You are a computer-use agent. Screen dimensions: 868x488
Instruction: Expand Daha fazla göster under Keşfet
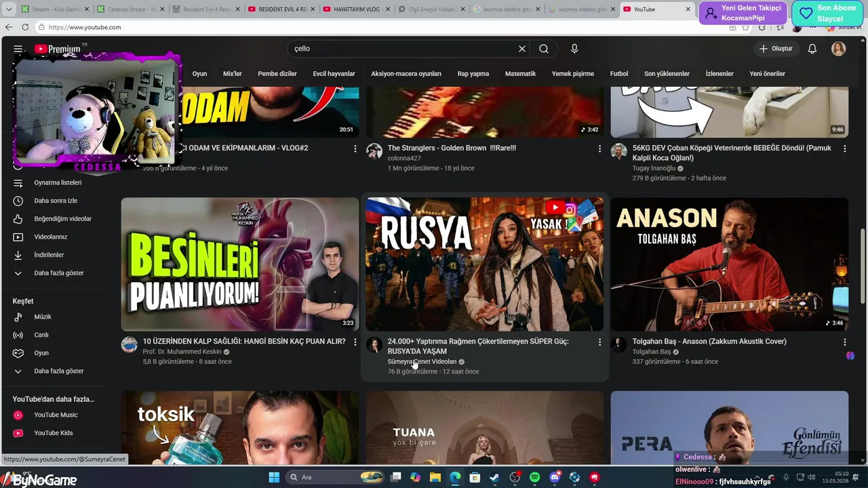[x=58, y=371]
